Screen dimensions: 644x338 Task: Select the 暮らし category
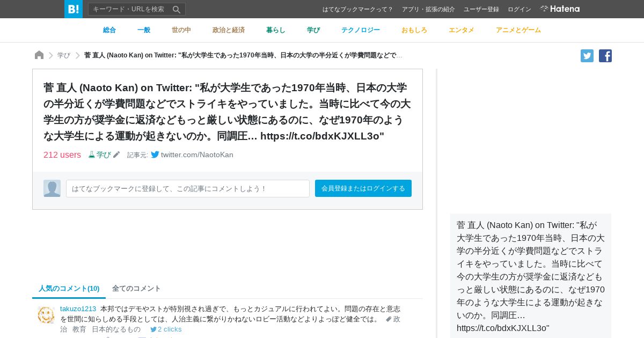click(276, 30)
